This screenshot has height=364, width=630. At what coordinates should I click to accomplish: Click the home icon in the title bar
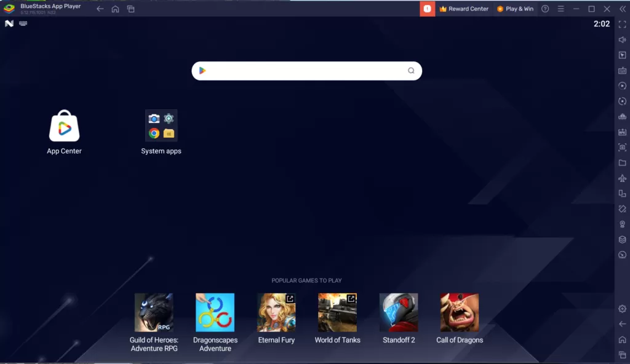(x=115, y=9)
